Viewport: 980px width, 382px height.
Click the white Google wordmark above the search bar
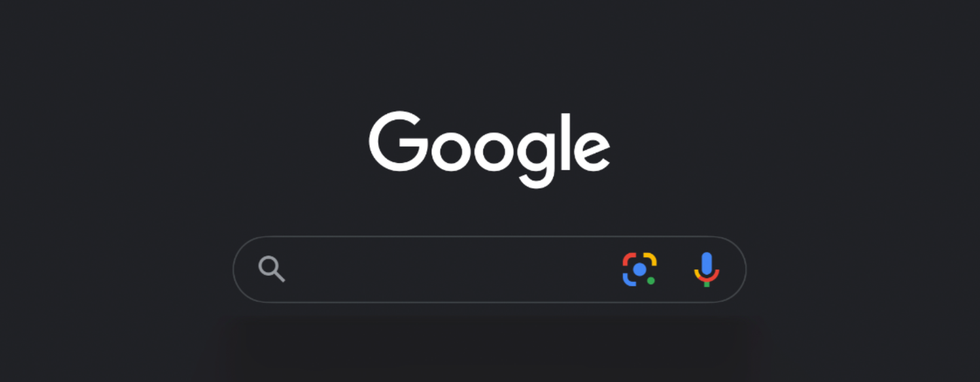point(489,149)
